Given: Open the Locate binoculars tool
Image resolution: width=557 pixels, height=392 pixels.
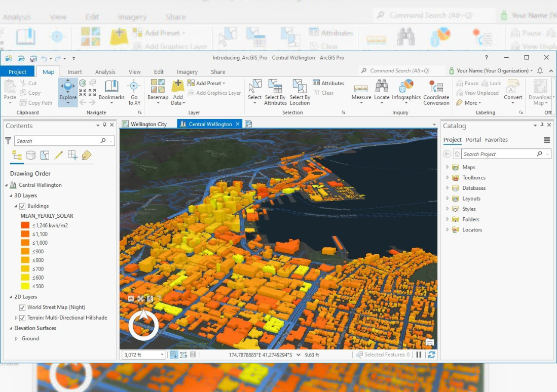Looking at the screenshot, I should click(x=382, y=92).
